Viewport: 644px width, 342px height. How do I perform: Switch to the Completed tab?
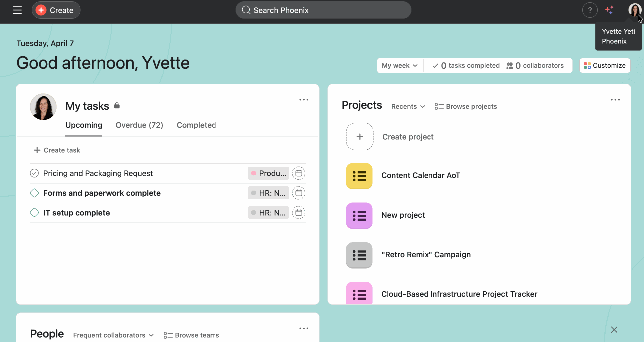click(x=196, y=125)
